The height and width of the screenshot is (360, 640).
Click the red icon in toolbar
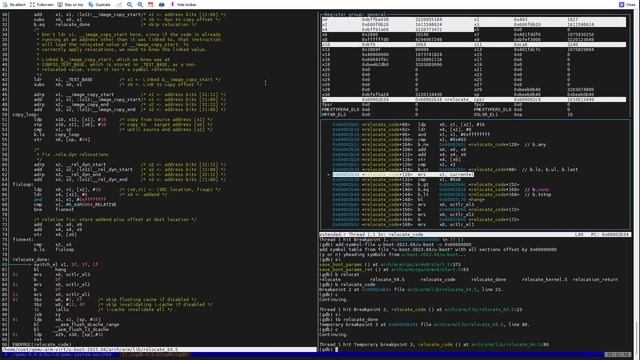(x=151, y=4)
